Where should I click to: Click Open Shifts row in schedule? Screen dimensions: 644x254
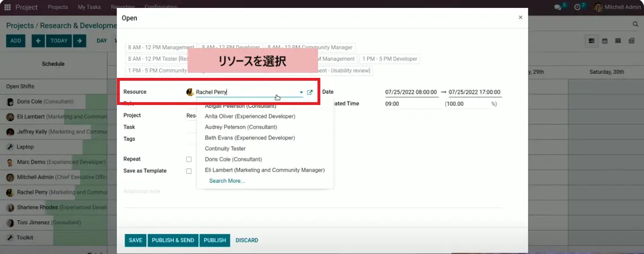pyautogui.click(x=54, y=86)
